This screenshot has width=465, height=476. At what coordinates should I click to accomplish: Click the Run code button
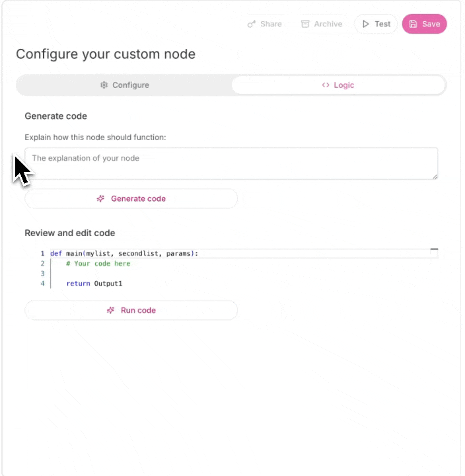(x=131, y=310)
